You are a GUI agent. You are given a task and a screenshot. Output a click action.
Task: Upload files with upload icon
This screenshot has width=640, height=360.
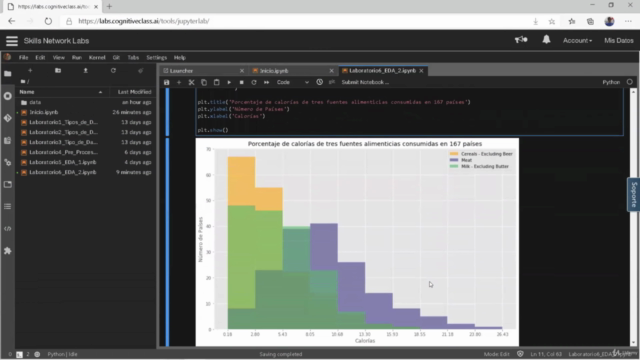coord(86,71)
